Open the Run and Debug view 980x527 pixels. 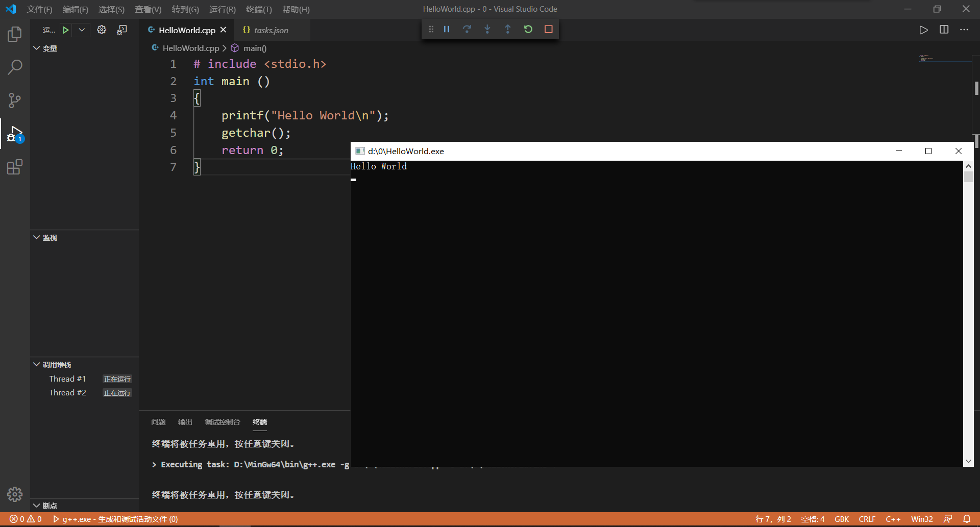(x=15, y=134)
